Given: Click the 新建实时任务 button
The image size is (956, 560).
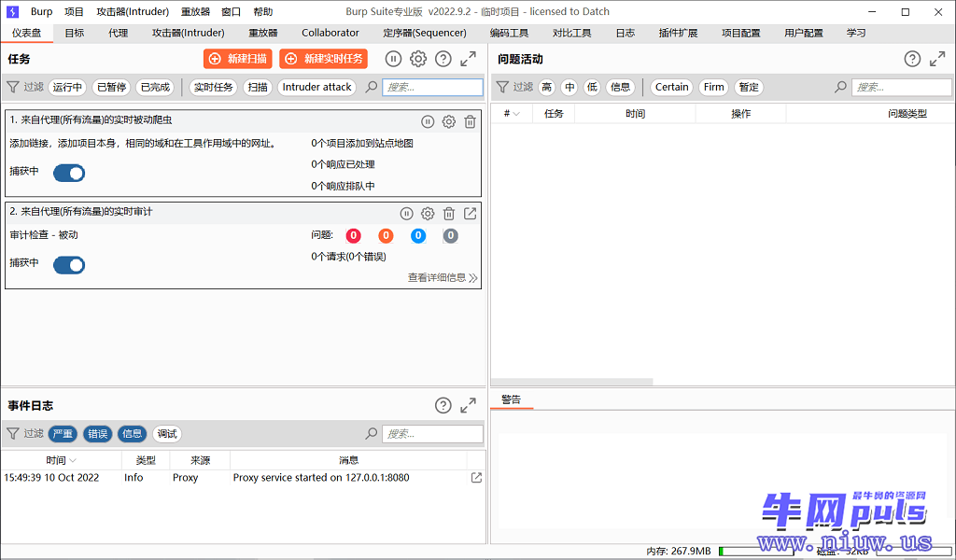Looking at the screenshot, I should (324, 59).
